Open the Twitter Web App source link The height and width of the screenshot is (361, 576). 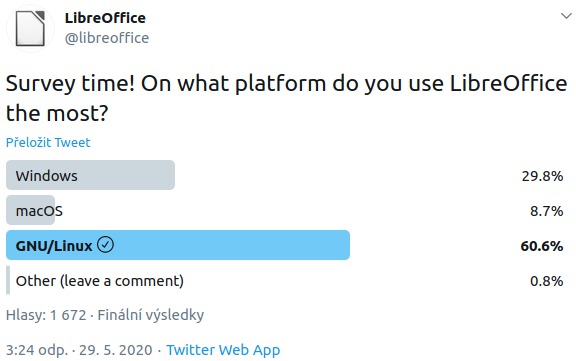(223, 350)
